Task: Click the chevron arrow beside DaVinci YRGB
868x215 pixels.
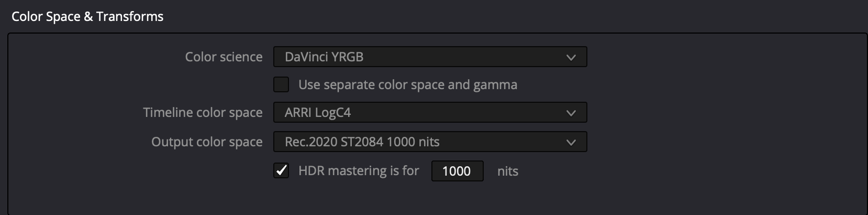Action: 571,57
